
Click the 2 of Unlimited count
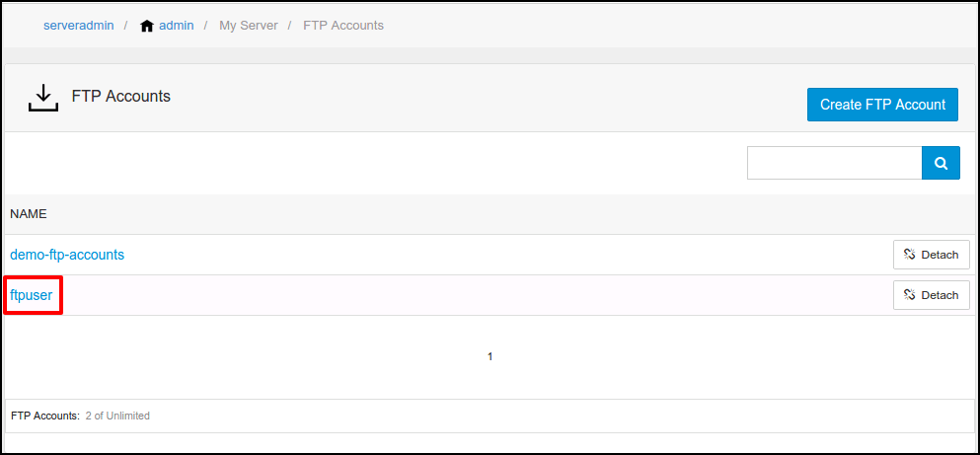pos(116,417)
